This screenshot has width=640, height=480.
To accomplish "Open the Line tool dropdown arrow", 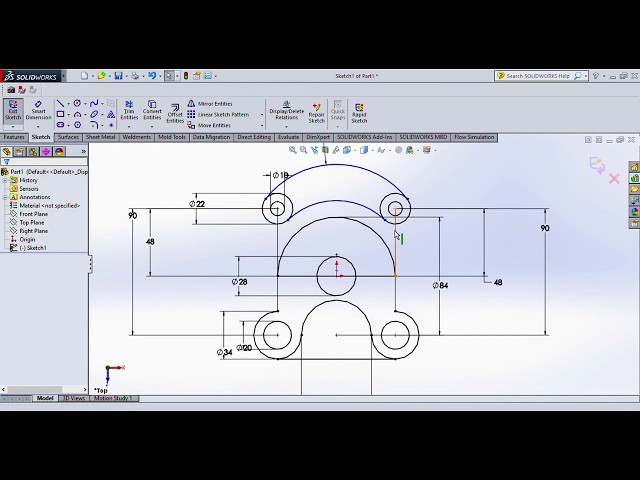I will click(68, 104).
